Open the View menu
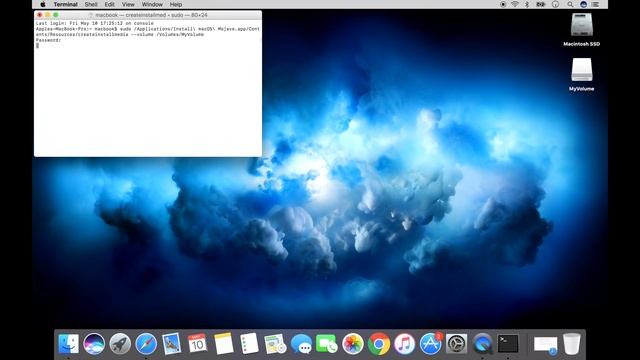This screenshot has width=640, height=360. pos(128,4)
